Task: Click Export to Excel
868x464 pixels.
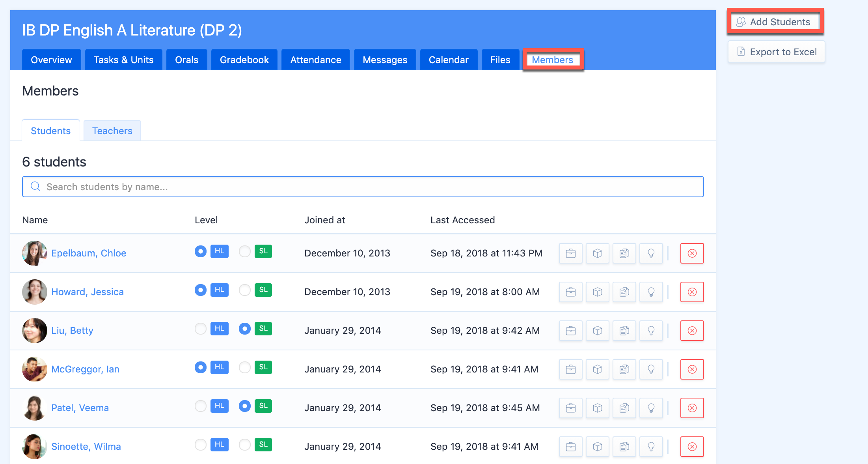Action: pos(776,52)
